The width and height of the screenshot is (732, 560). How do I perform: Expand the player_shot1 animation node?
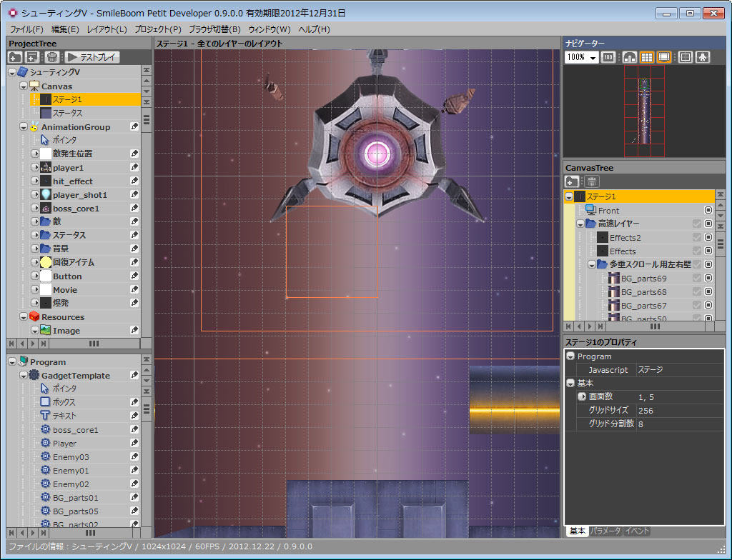click(x=34, y=195)
